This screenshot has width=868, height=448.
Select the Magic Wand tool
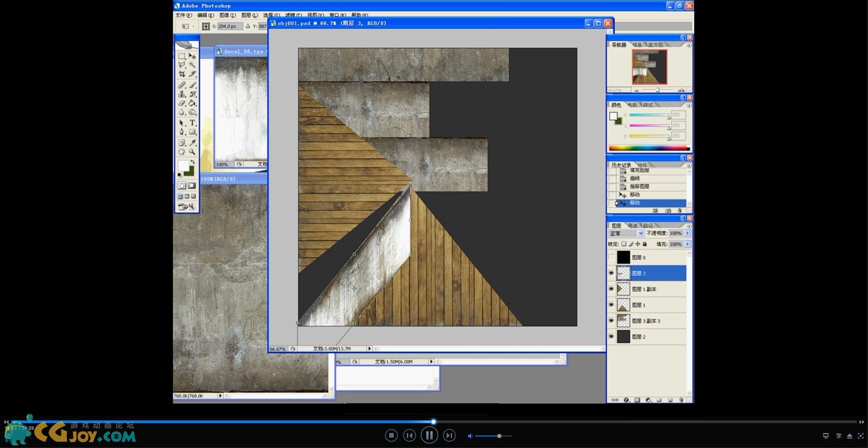(192, 65)
